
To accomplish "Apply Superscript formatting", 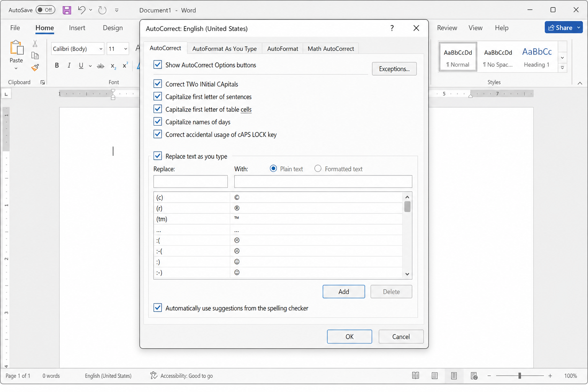I will click(125, 65).
